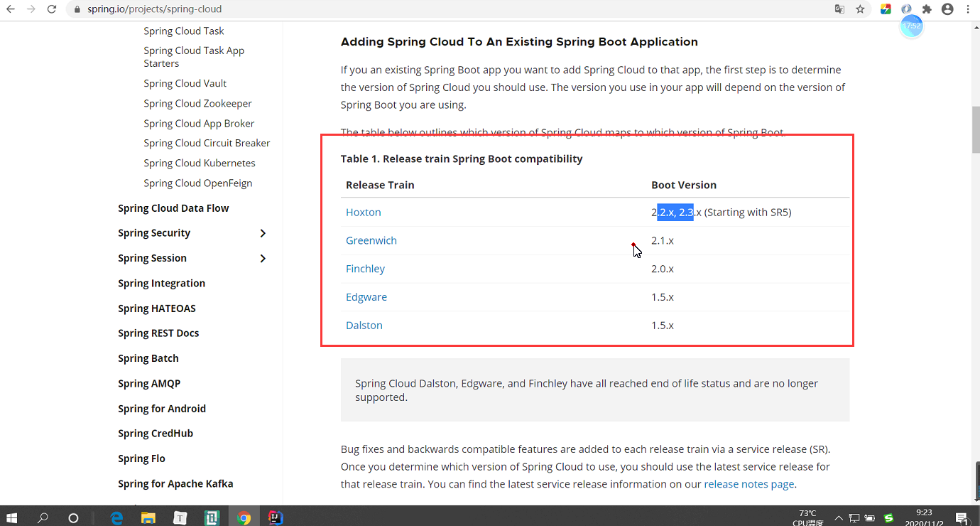Reload the spring.io page
Viewport: 980px width, 526px height.
(52, 9)
